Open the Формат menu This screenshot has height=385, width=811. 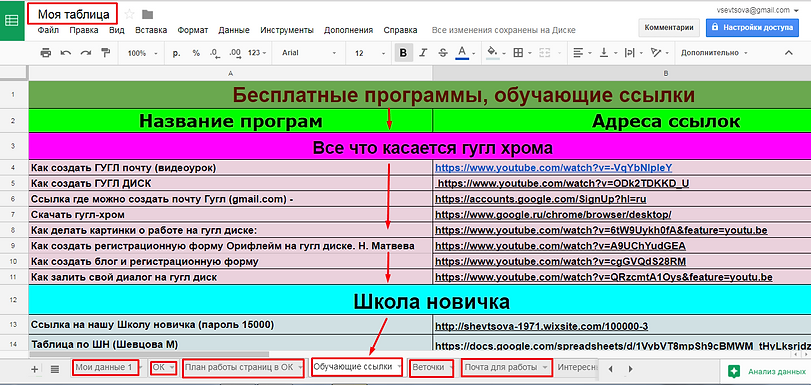click(x=193, y=30)
